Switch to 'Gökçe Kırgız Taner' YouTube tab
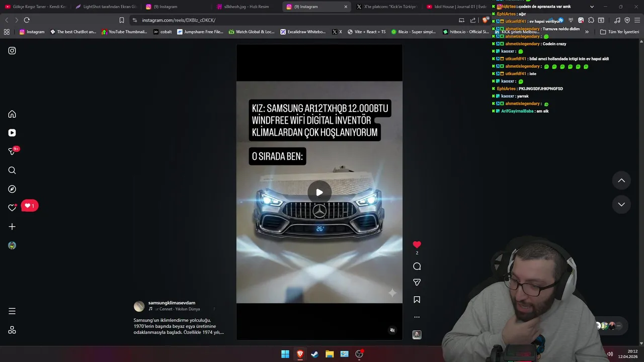 click(35, 7)
